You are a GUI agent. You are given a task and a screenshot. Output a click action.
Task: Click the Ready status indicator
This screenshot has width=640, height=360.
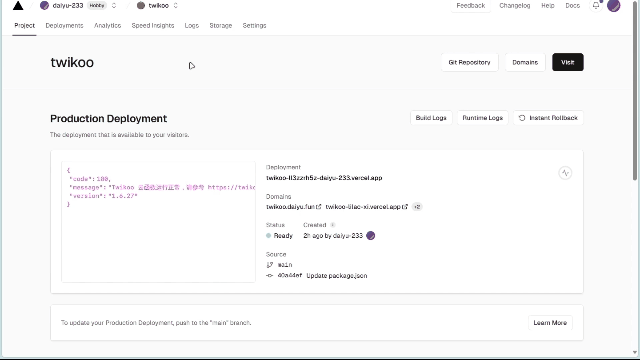280,236
